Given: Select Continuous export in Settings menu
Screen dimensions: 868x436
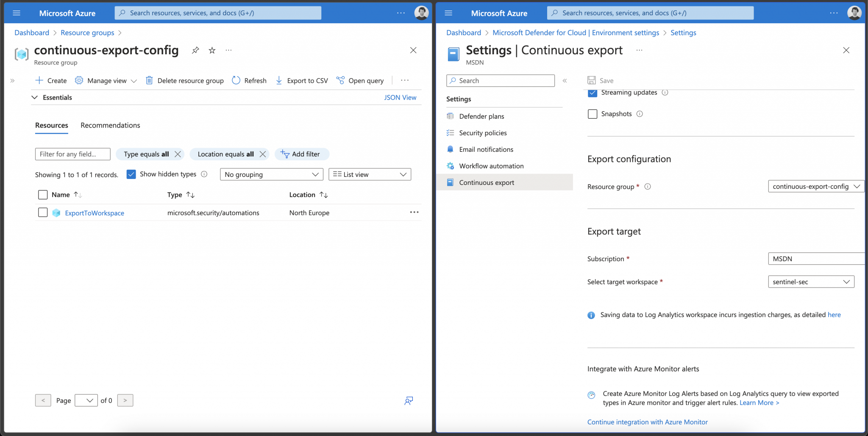Looking at the screenshot, I should [487, 182].
